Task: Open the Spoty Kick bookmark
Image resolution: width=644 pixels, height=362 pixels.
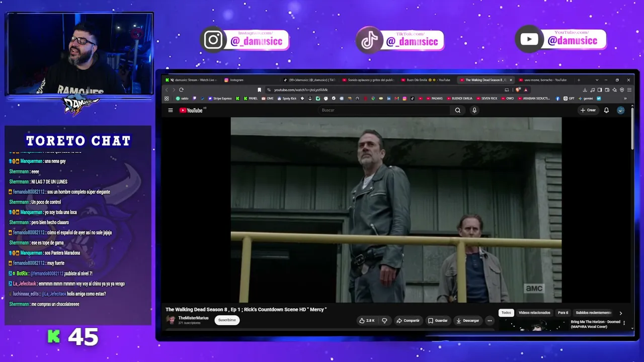Action: [x=287, y=99]
